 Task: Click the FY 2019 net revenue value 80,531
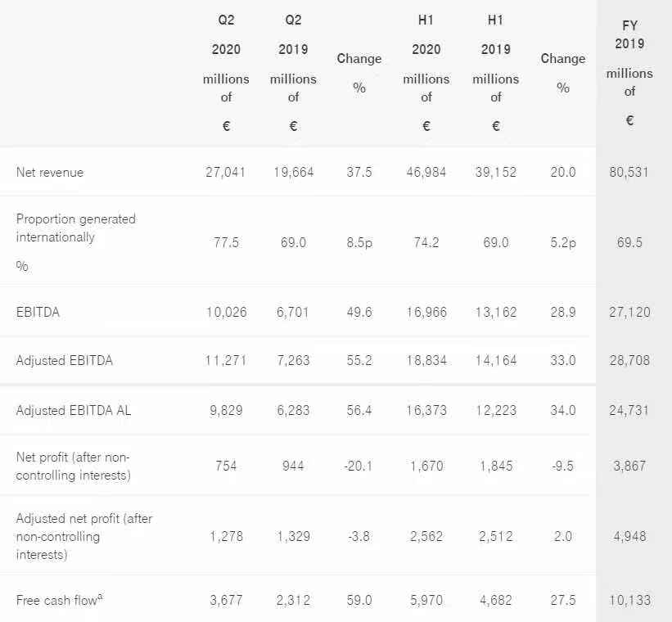[x=629, y=173]
